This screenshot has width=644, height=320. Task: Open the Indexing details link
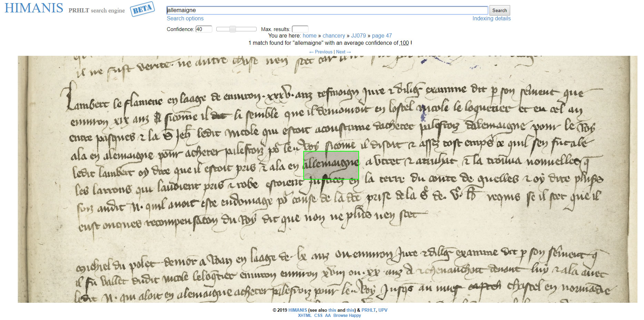[491, 19]
